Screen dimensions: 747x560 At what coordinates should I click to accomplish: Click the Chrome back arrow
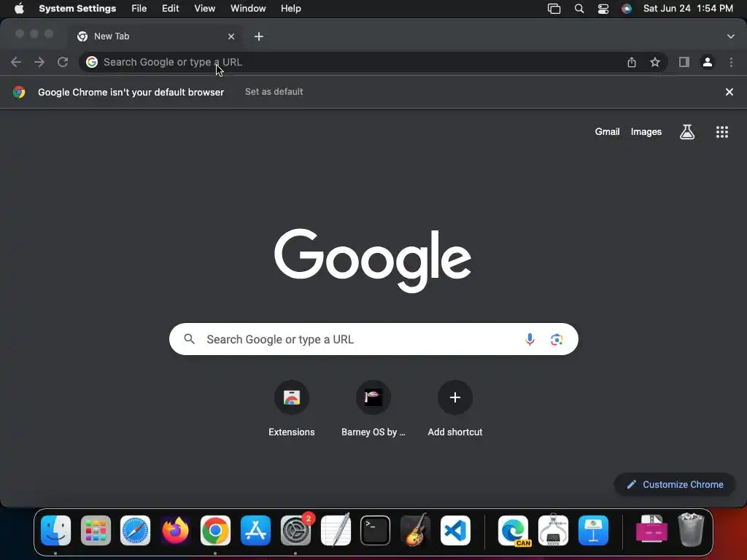pyautogui.click(x=16, y=62)
